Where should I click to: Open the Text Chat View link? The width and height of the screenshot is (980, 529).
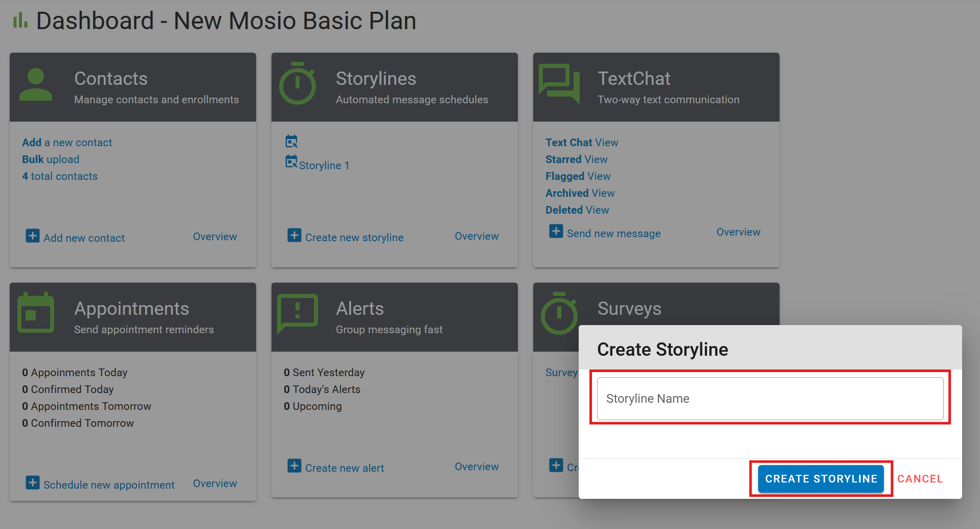coord(582,143)
